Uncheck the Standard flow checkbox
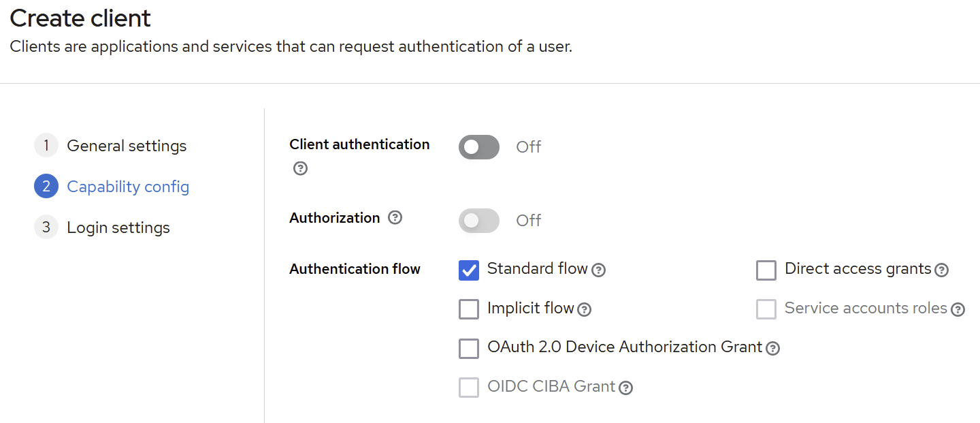 tap(469, 270)
